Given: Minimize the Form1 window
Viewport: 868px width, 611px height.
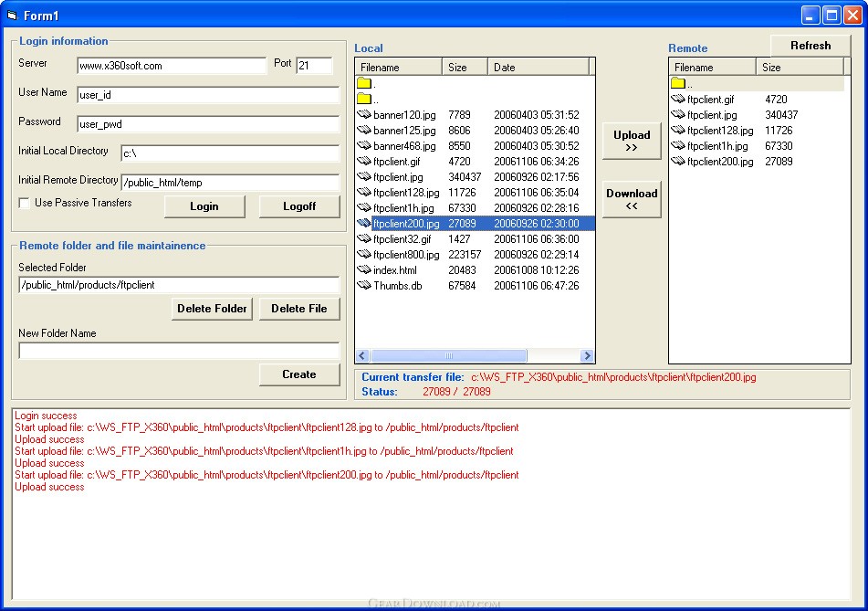Looking at the screenshot, I should (x=810, y=15).
